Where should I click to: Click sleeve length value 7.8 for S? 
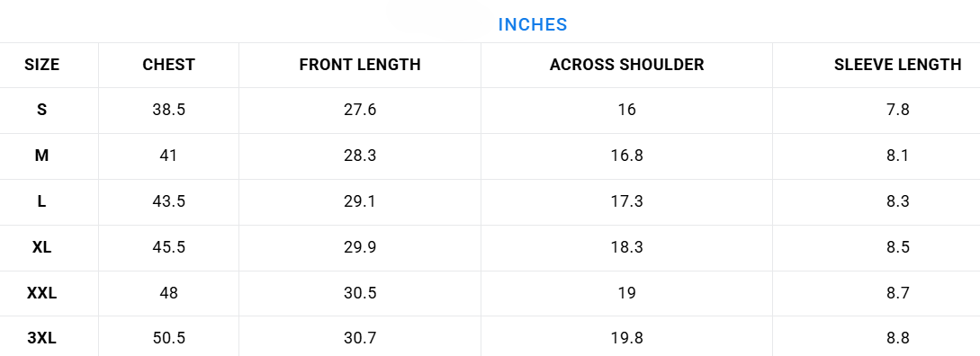(x=897, y=110)
